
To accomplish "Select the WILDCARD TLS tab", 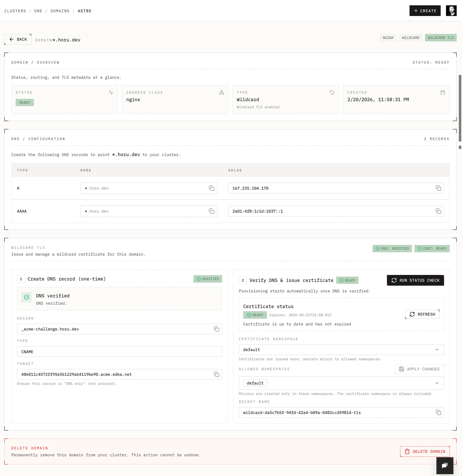I will (x=441, y=38).
